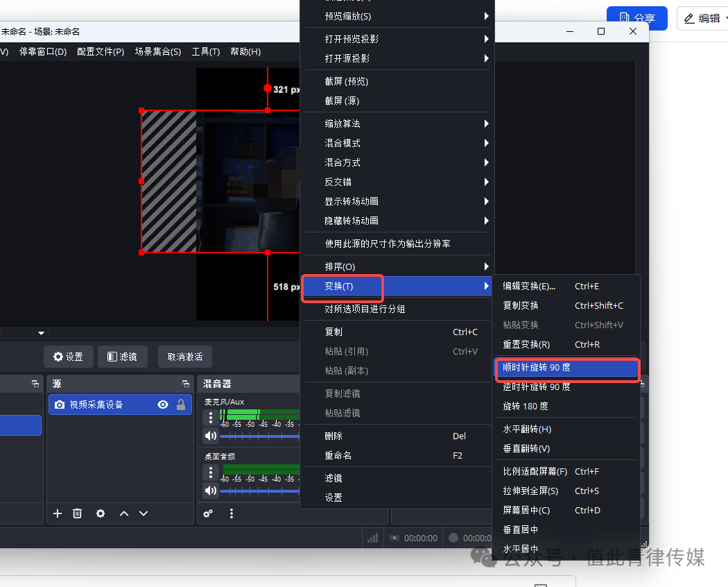Adjust the 麦克风/Aux volume slider

(x=261, y=436)
